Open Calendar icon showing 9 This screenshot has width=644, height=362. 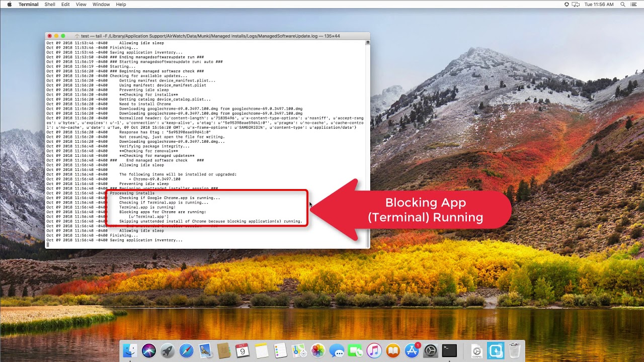point(243,350)
